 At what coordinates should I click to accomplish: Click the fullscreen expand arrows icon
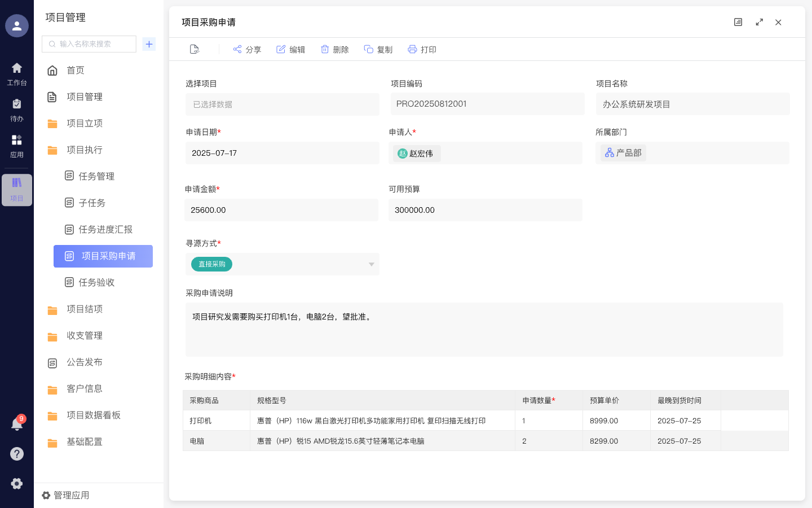point(759,22)
